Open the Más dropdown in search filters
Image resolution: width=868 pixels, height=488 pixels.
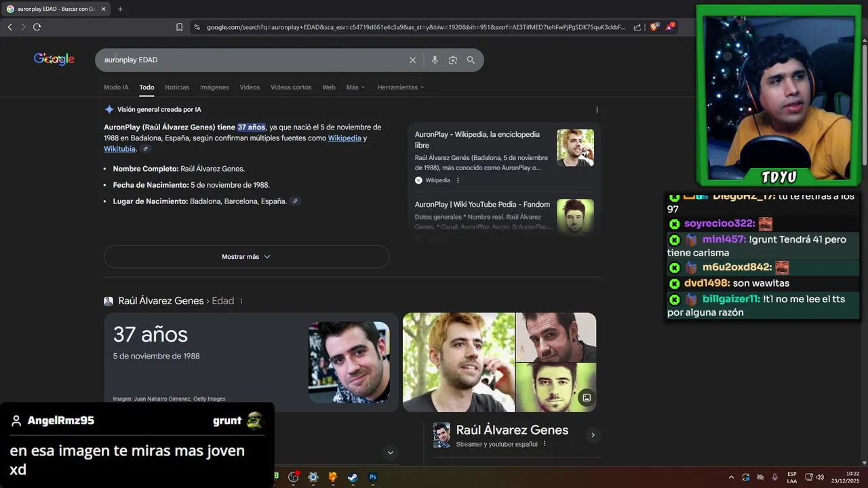[355, 87]
